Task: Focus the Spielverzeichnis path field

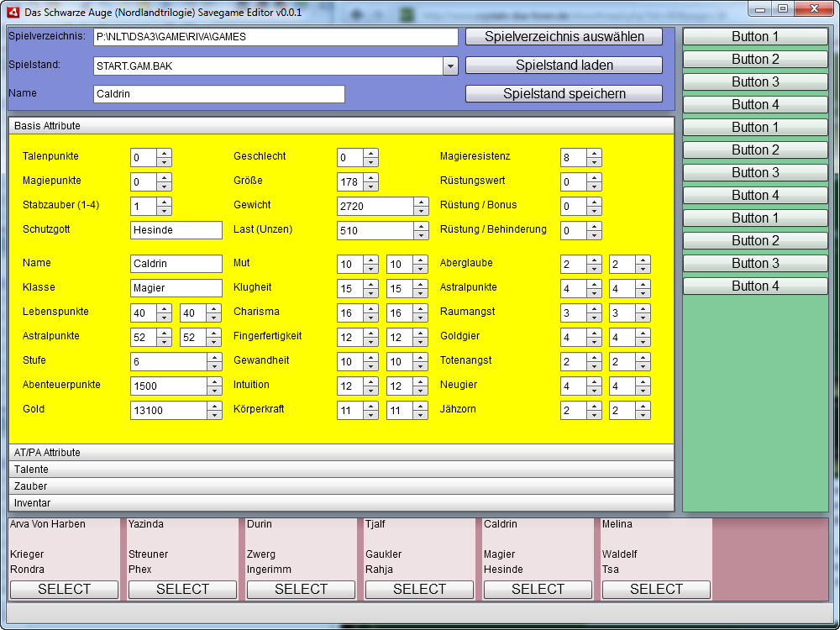Action: (x=276, y=37)
